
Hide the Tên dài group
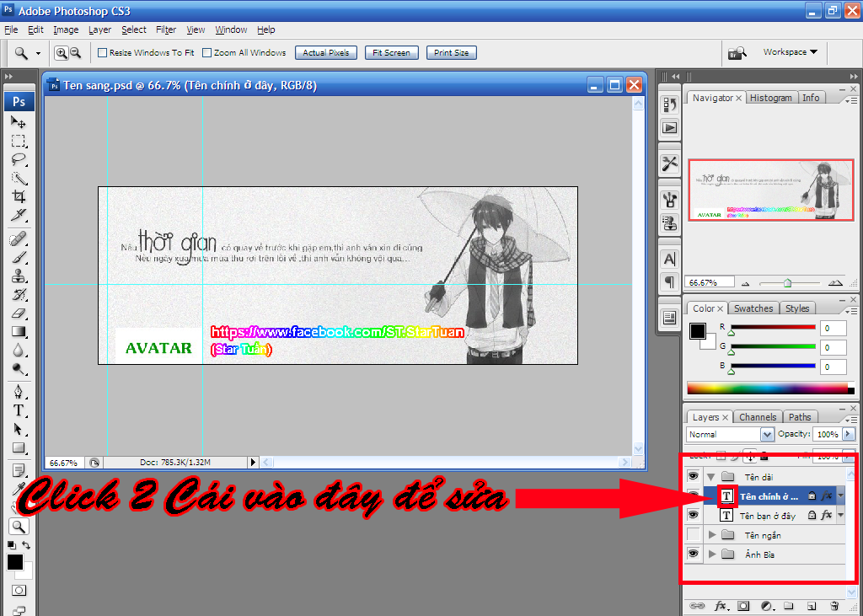(x=693, y=476)
